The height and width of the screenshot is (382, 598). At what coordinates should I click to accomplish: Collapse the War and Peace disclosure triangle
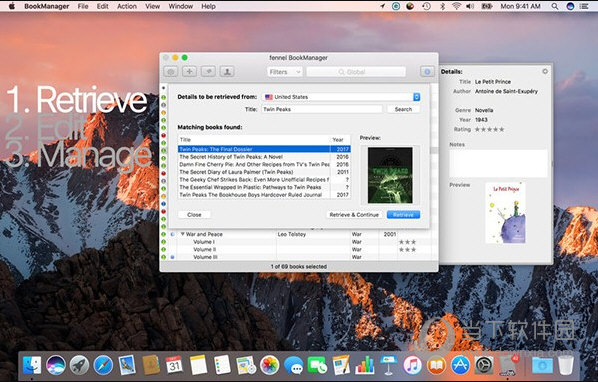(x=182, y=234)
